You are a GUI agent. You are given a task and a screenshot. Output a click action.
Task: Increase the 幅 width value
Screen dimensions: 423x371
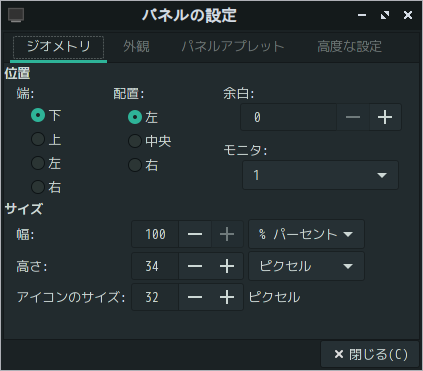[x=227, y=234]
